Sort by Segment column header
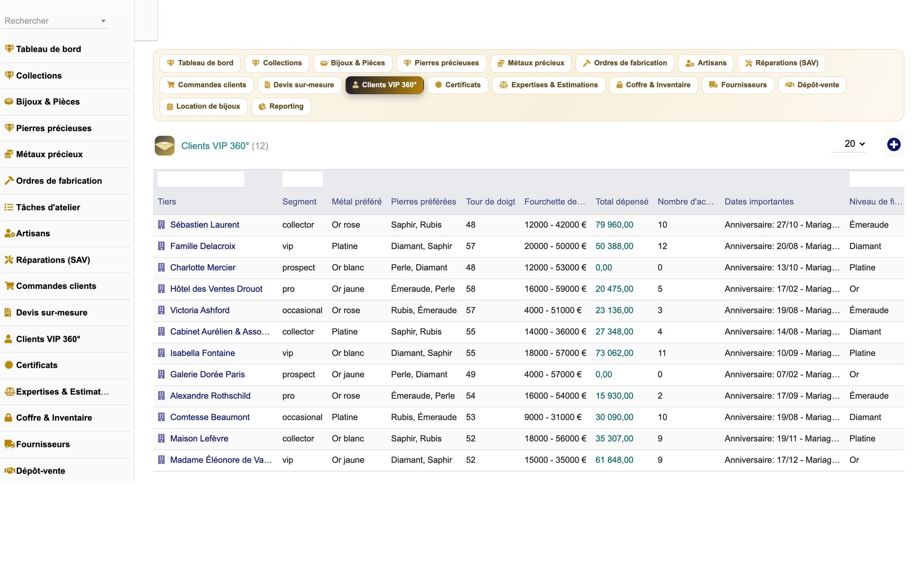924x572 pixels. pyautogui.click(x=299, y=201)
